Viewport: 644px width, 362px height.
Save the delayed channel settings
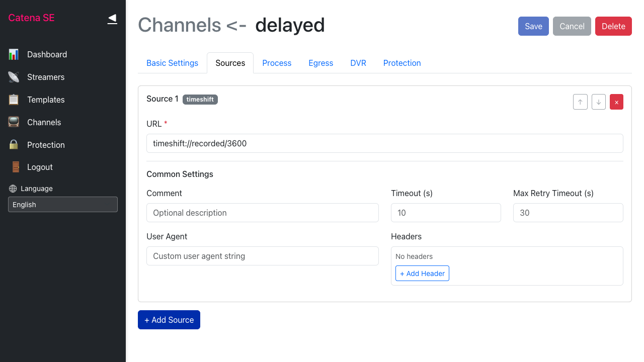coord(533,26)
